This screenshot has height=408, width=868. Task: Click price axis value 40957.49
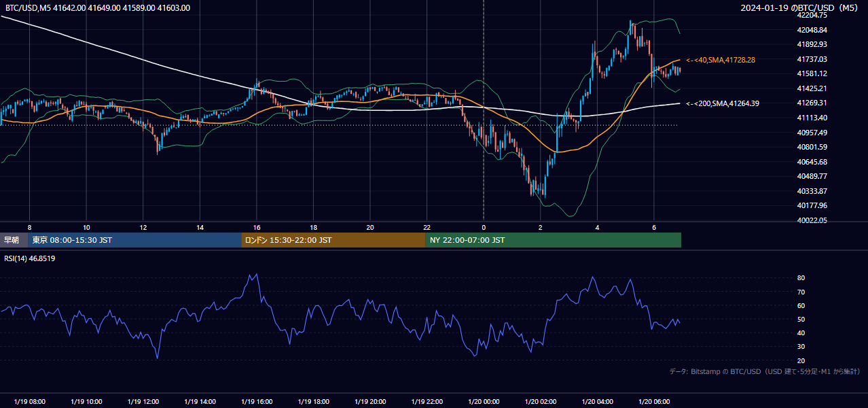coord(812,133)
